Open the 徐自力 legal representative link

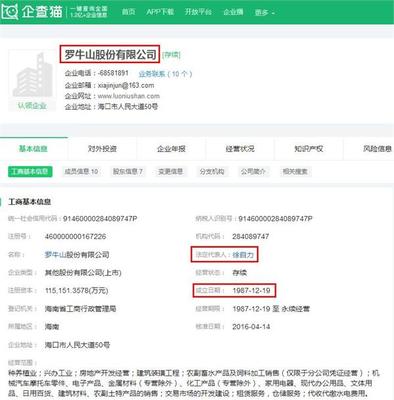coord(243,255)
